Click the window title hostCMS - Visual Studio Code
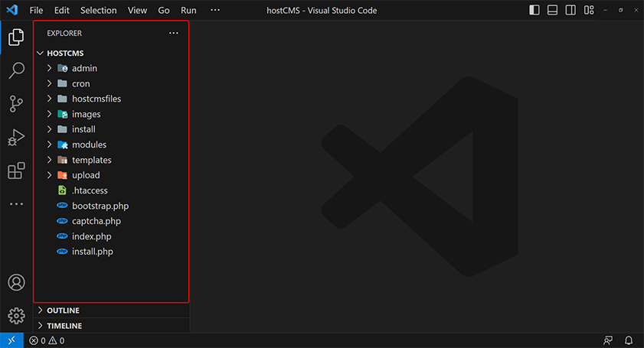This screenshot has width=644, height=348. click(x=322, y=10)
